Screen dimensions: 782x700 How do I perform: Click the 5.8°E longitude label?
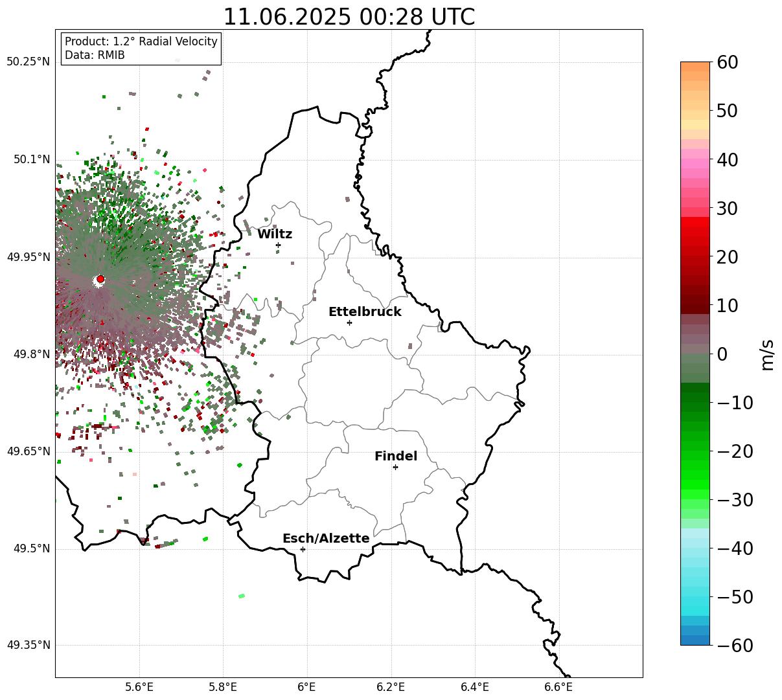224,688
